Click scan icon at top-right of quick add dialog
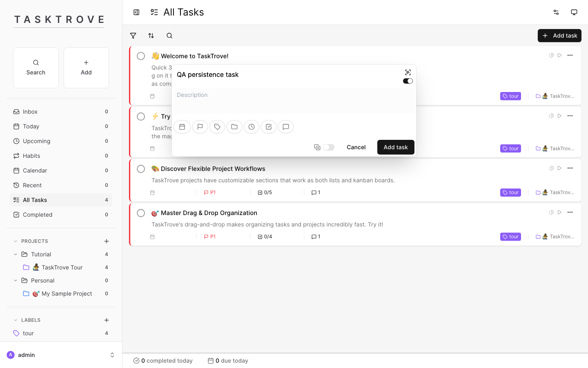 tap(408, 72)
